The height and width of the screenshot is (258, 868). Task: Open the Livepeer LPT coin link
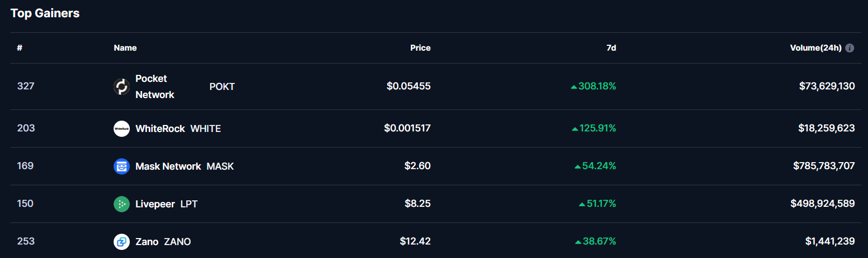pyautogui.click(x=156, y=204)
